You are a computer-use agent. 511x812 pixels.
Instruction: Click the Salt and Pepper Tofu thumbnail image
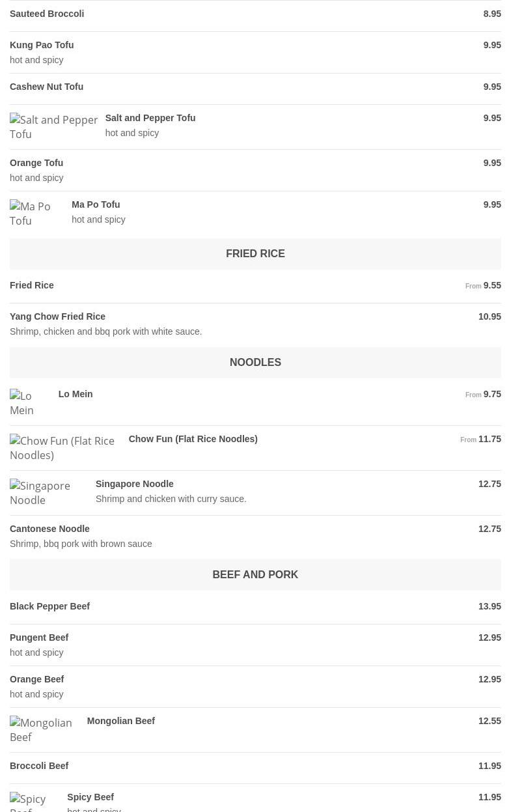[54, 127]
